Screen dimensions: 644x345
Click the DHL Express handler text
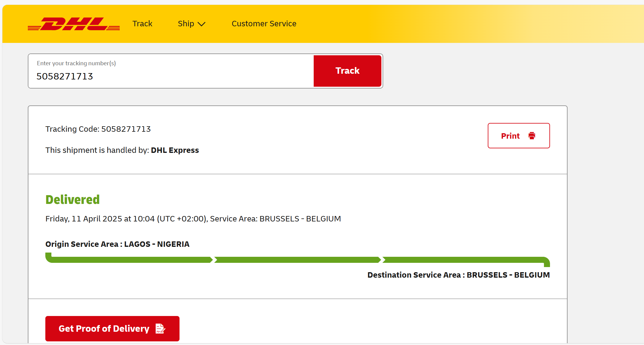click(x=175, y=150)
